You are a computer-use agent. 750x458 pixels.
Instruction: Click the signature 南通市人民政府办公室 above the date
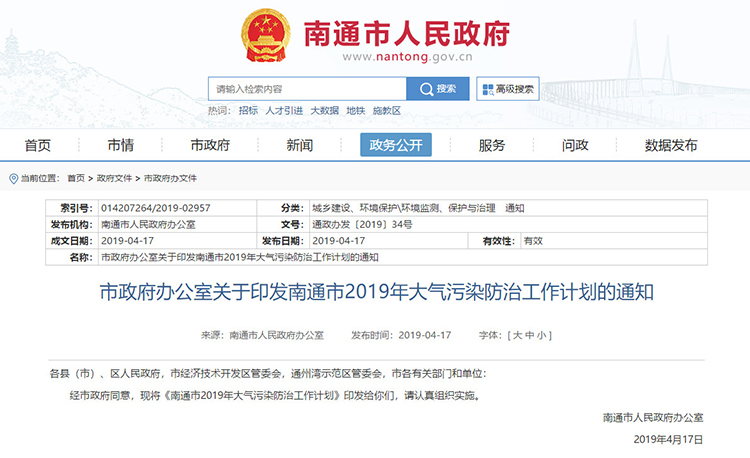pyautogui.click(x=653, y=418)
